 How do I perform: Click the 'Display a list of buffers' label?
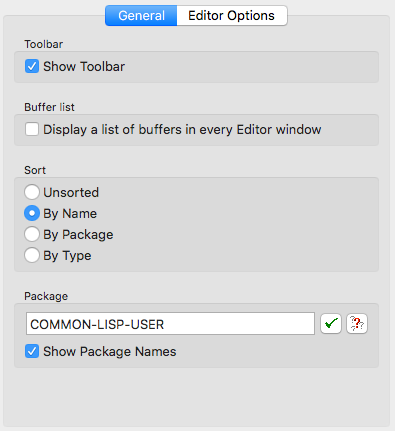pos(182,130)
